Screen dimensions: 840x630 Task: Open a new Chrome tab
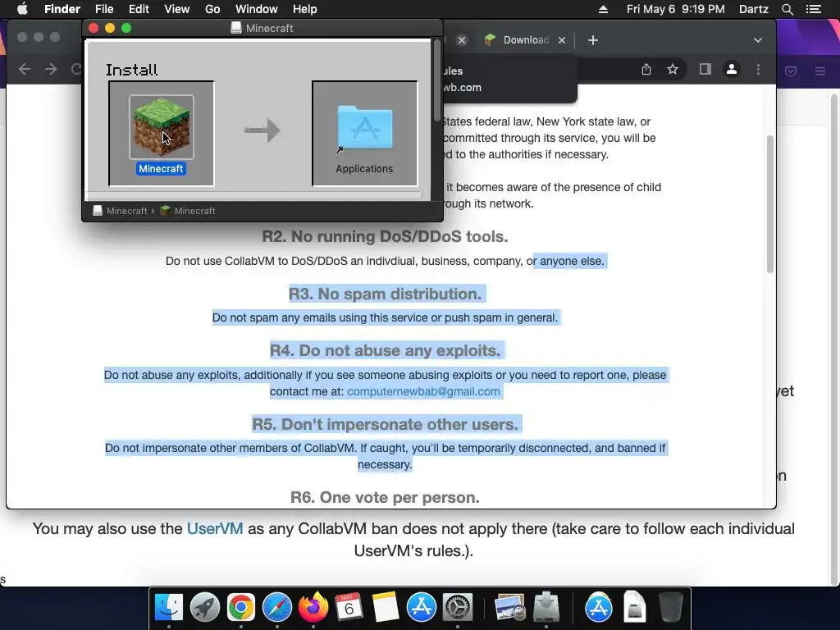592,39
